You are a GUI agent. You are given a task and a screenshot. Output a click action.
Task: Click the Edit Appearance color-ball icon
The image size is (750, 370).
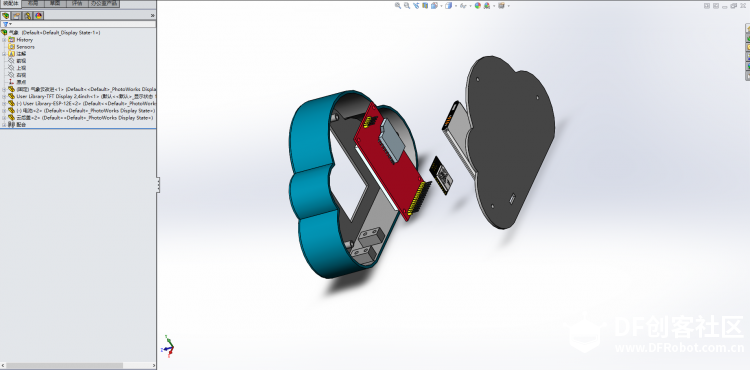click(477, 6)
